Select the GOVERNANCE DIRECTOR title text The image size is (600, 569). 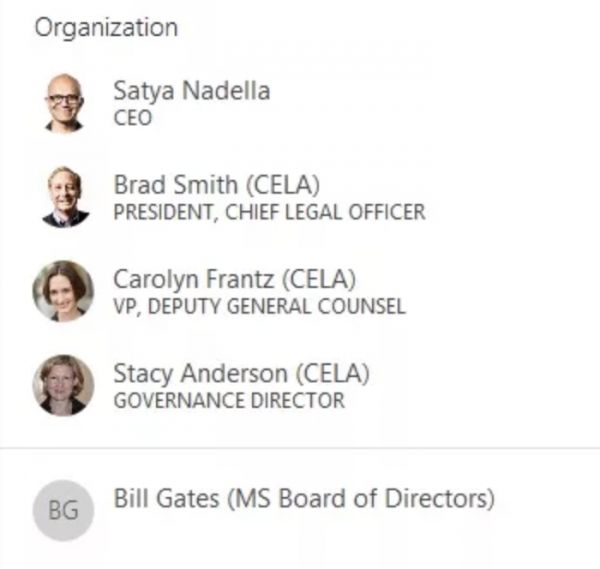pyautogui.click(x=228, y=401)
